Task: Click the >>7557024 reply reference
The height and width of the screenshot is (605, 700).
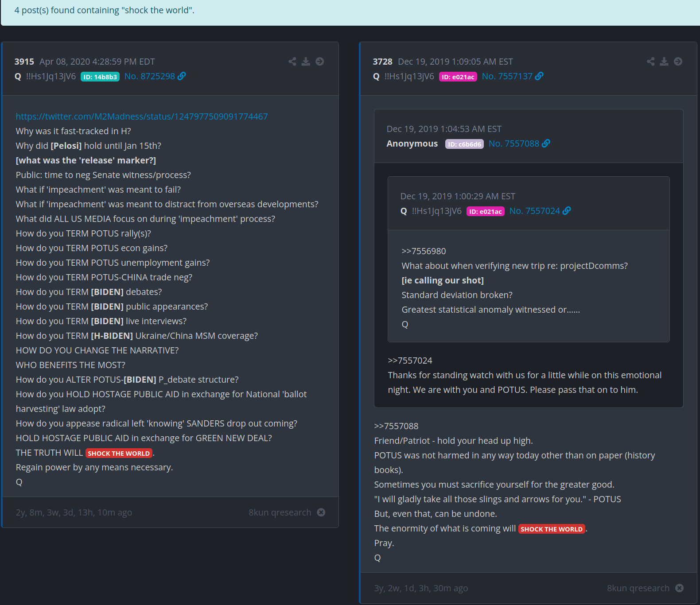Action: [410, 361]
